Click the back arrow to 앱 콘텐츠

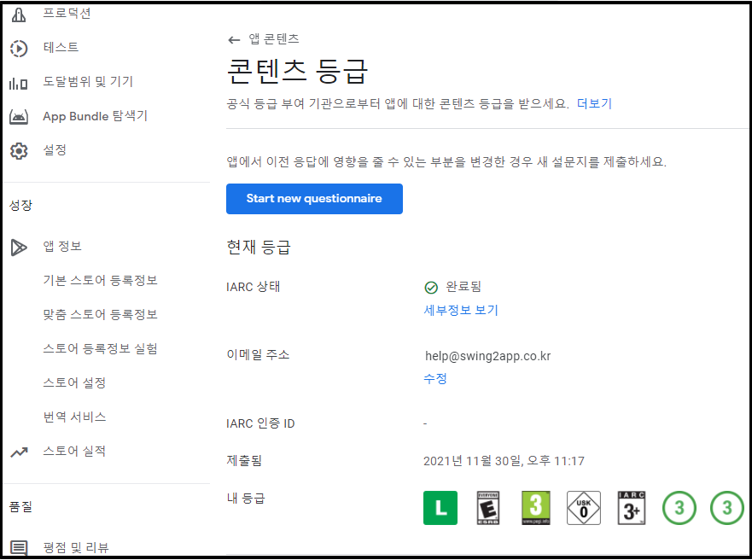point(234,39)
